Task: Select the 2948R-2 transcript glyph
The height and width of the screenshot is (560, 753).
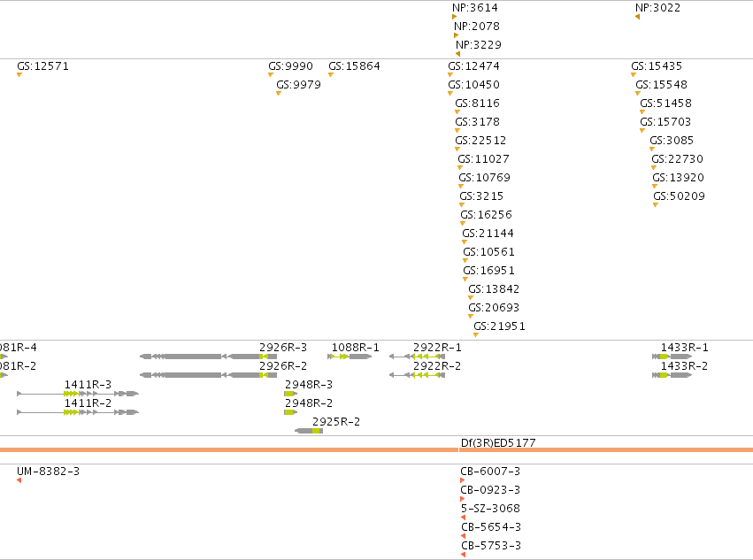Action: click(x=290, y=412)
